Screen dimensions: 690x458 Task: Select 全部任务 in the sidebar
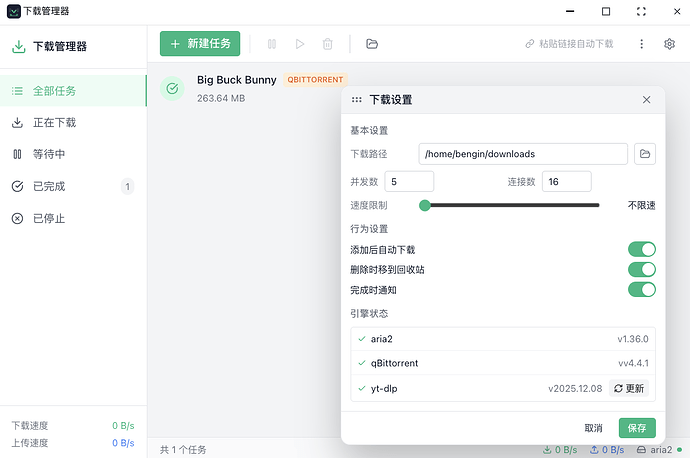point(73,91)
